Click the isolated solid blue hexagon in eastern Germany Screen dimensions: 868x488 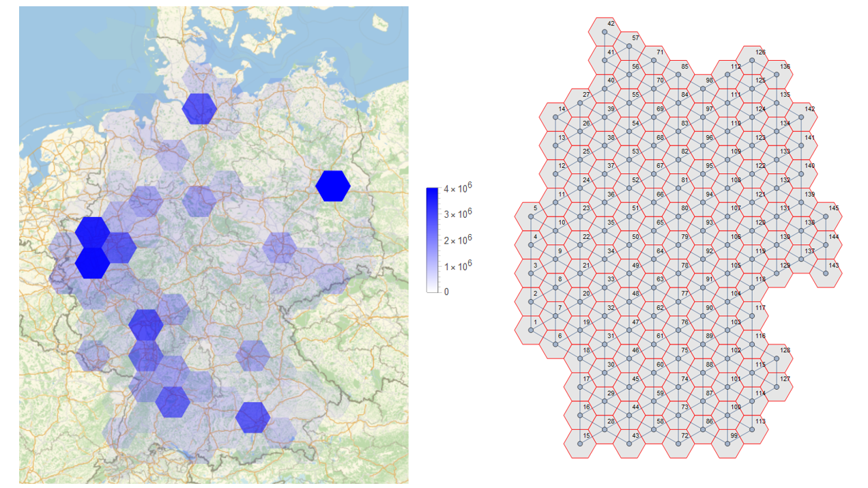coord(333,186)
